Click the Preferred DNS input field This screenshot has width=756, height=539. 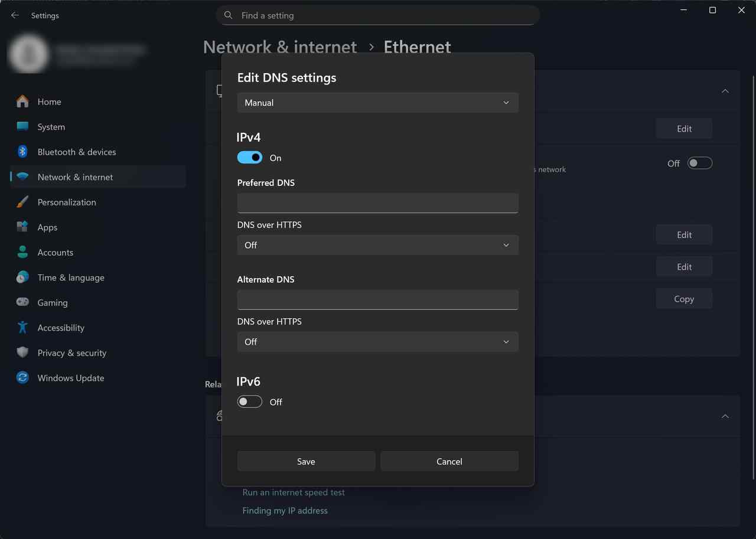[377, 203]
